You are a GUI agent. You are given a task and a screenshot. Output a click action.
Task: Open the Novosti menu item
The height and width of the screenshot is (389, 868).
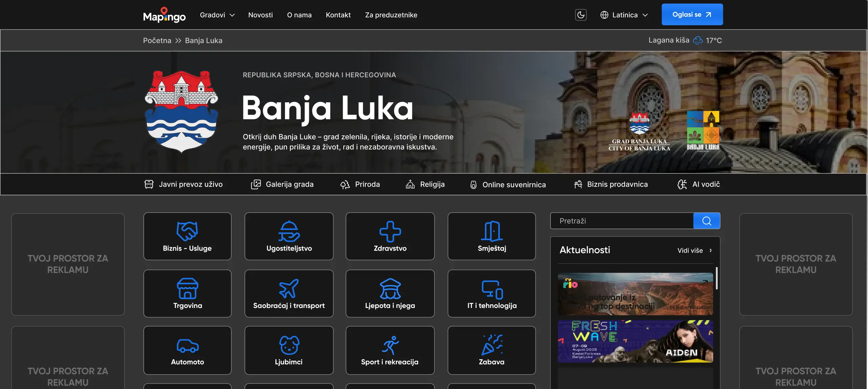point(260,15)
